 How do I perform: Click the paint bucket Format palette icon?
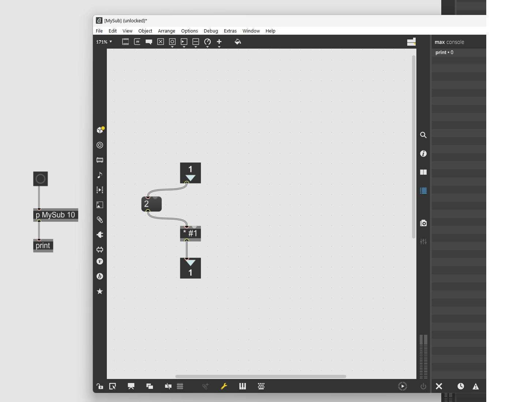click(237, 42)
